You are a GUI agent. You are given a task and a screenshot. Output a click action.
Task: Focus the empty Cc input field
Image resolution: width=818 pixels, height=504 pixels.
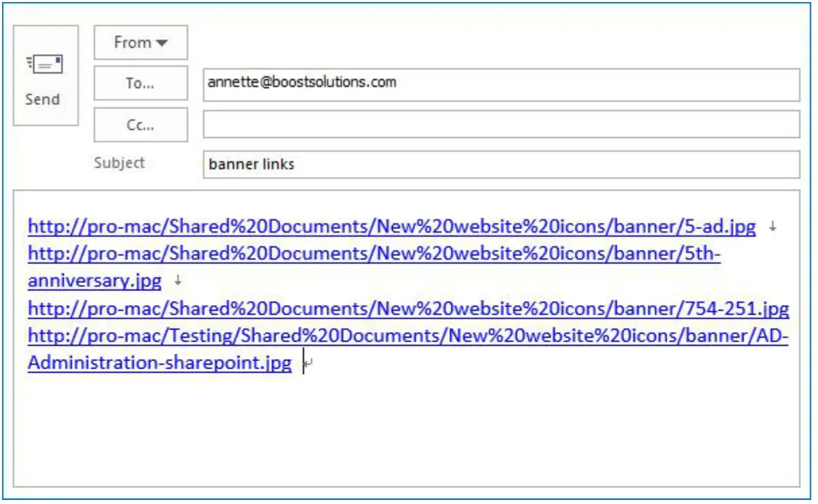click(x=501, y=124)
